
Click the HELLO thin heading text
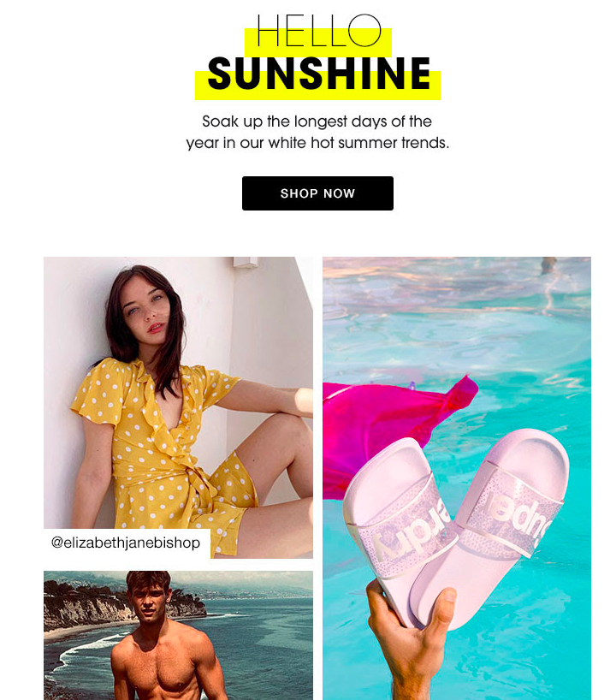tap(319, 30)
